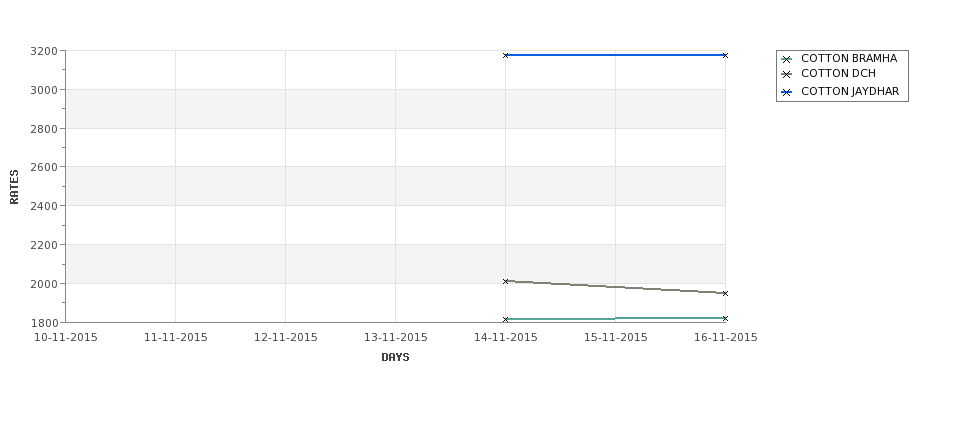Select COTTON JAYDHAR data point on 14-11-2015
The width and height of the screenshot is (975, 429).
pyautogui.click(x=506, y=55)
